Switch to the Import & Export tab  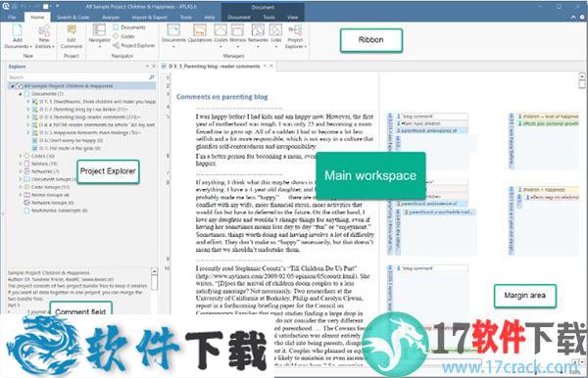(150, 18)
